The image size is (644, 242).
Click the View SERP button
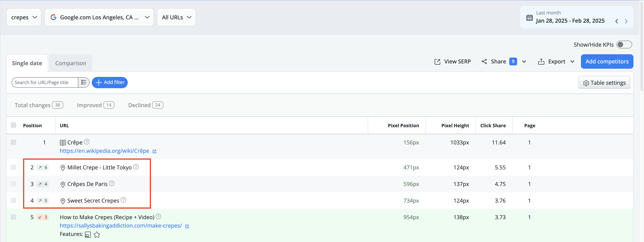pos(452,62)
